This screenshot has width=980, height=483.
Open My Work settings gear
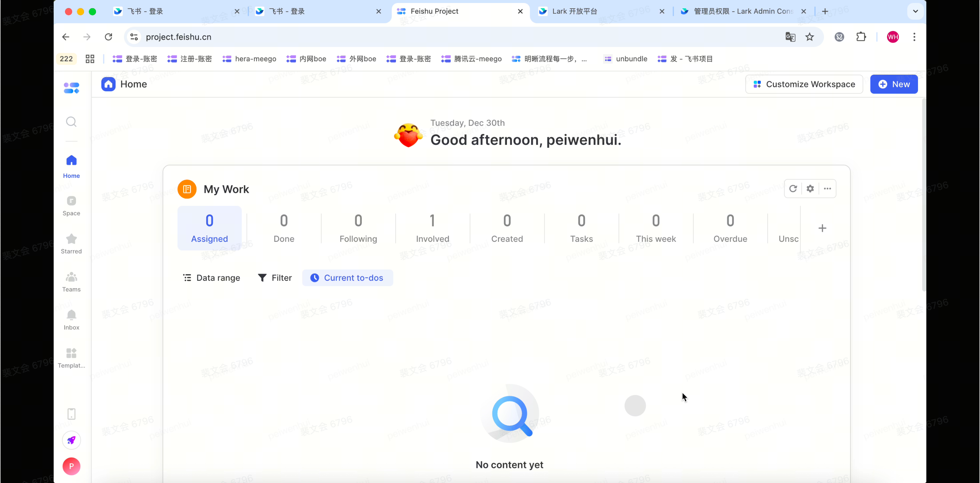click(x=810, y=189)
